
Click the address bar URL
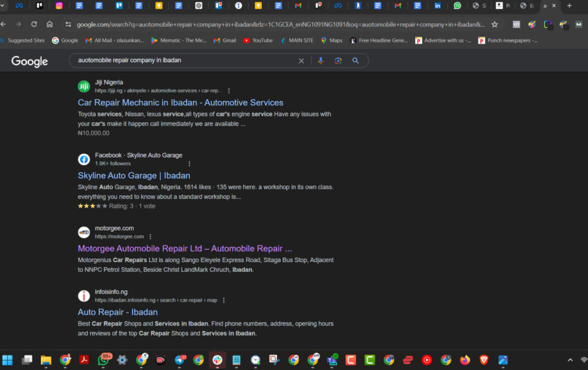280,25
